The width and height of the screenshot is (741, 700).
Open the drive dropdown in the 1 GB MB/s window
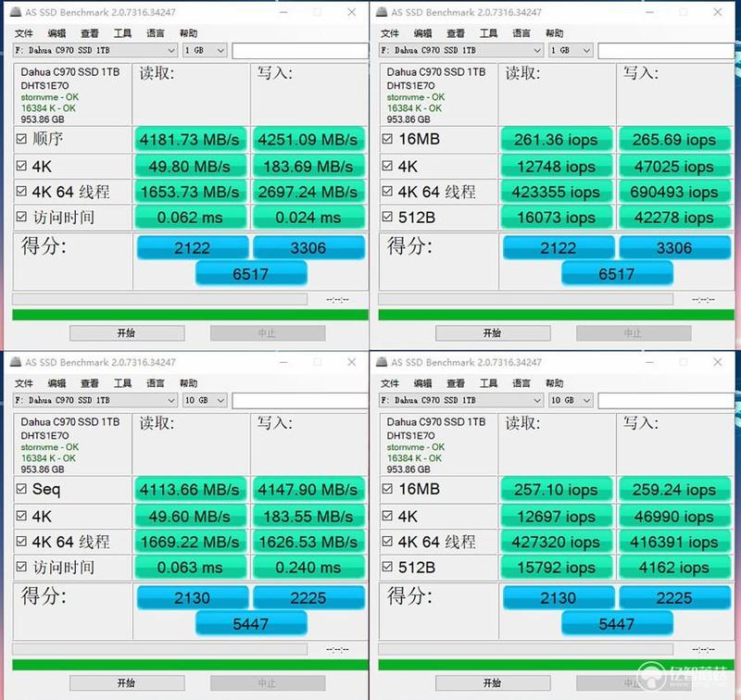coord(95,50)
